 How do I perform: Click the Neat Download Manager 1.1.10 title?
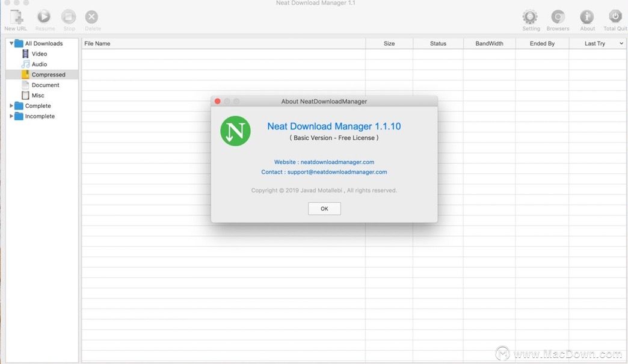tap(334, 126)
